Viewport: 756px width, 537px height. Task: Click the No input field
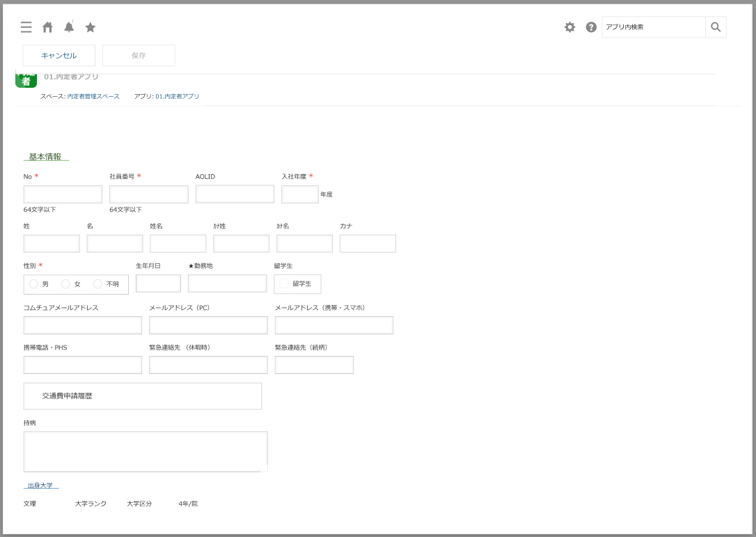point(63,194)
